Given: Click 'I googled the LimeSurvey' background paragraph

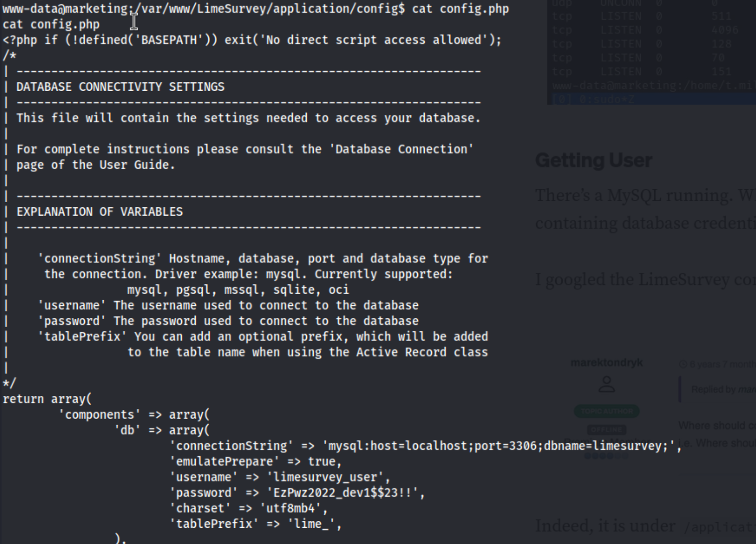Looking at the screenshot, I should [645, 280].
